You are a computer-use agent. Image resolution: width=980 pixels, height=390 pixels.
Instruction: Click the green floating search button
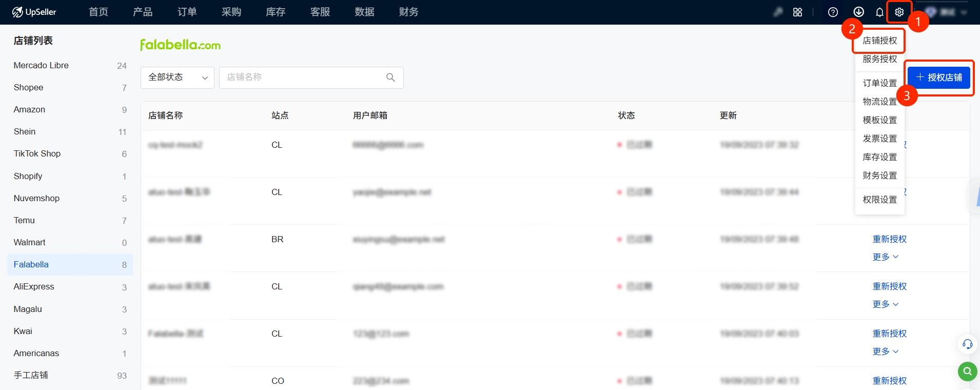(x=968, y=371)
